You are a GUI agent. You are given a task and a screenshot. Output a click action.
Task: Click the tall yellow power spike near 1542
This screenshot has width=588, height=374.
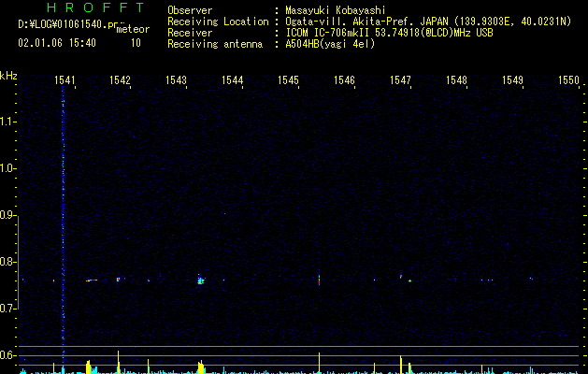tap(118, 362)
